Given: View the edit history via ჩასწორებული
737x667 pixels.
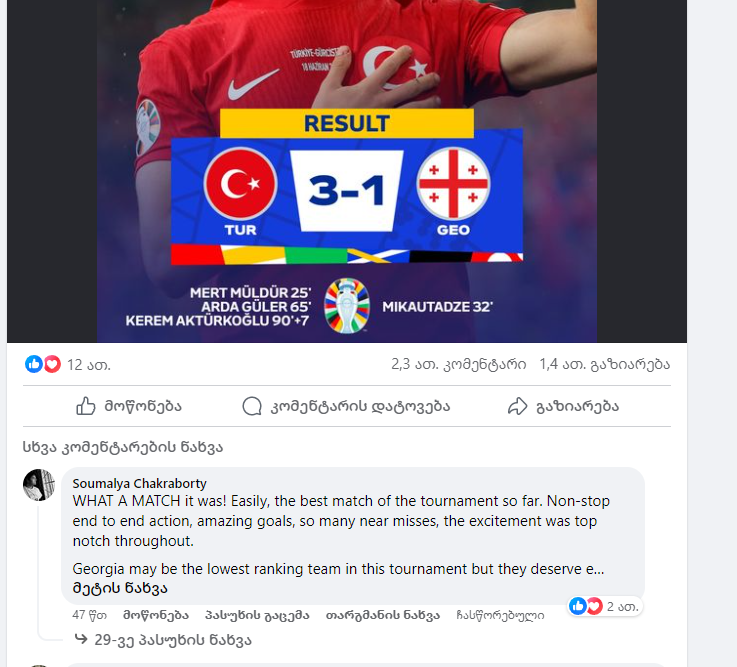Looking at the screenshot, I should coord(500,615).
